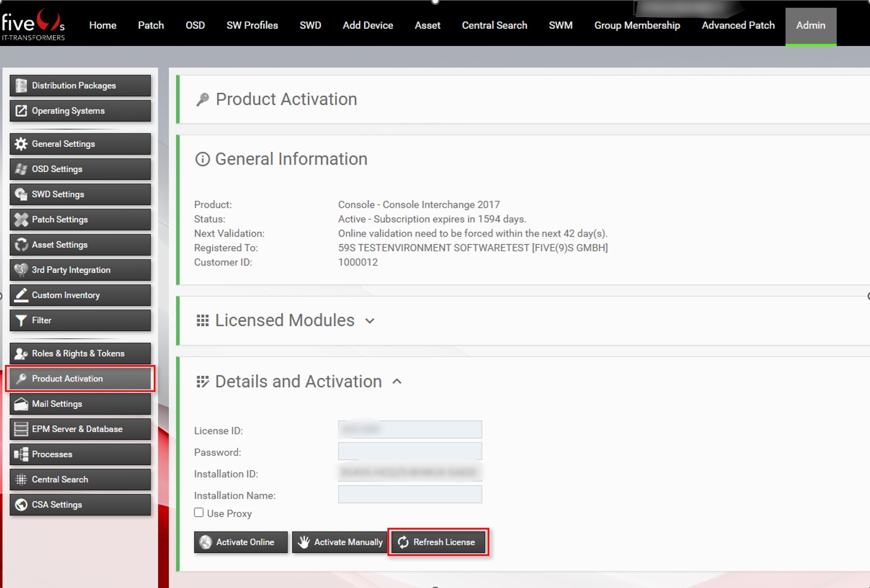This screenshot has width=870, height=588.
Task: Open Central Search in top navigation
Action: (494, 25)
